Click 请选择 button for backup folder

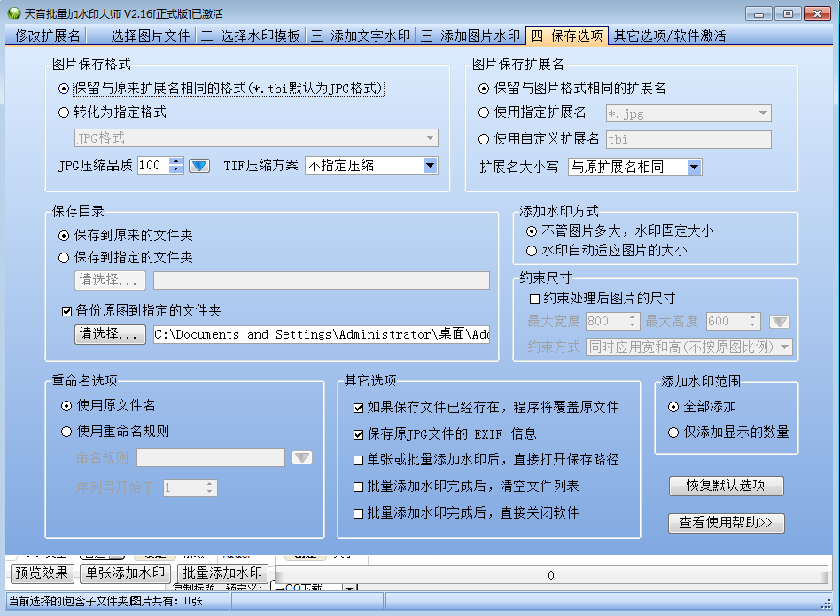110,335
